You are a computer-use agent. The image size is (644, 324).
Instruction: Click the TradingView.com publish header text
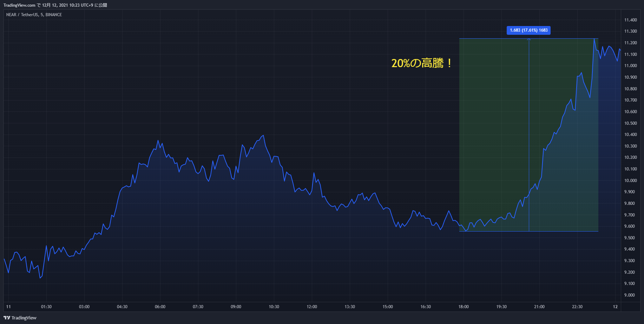55,5
